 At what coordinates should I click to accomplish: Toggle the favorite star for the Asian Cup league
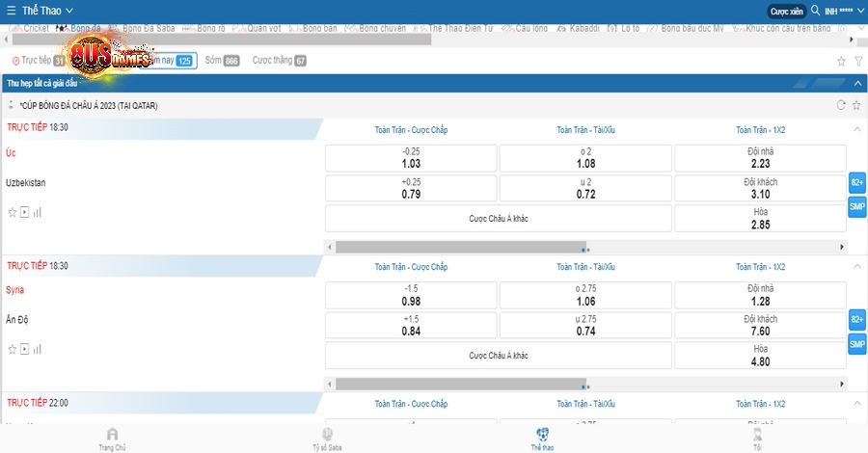click(x=856, y=105)
